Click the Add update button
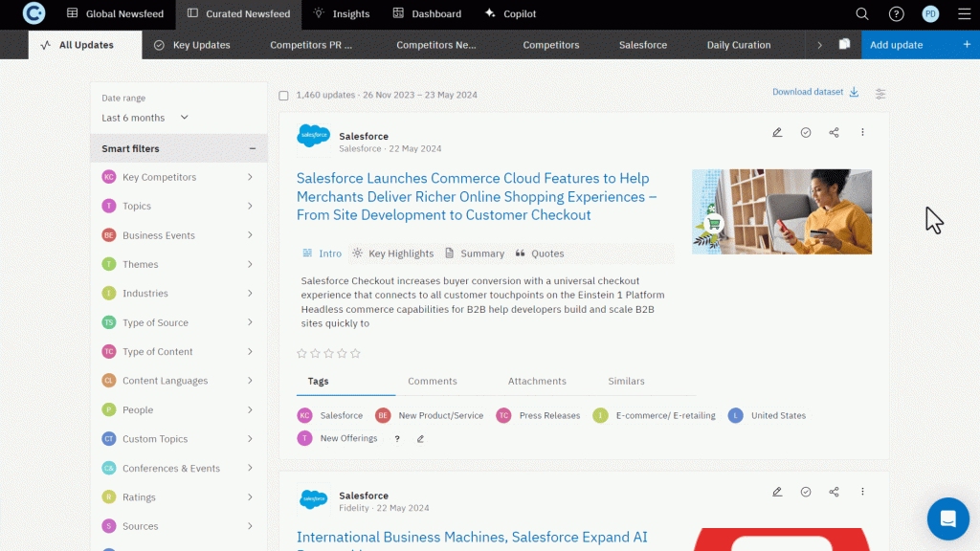The height and width of the screenshot is (551, 980). (896, 44)
